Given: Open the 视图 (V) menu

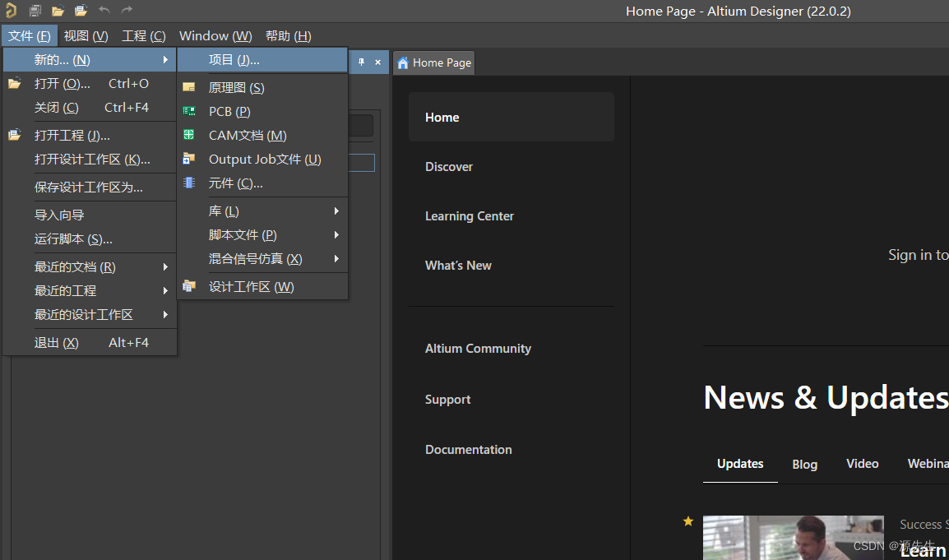Looking at the screenshot, I should pyautogui.click(x=86, y=35).
